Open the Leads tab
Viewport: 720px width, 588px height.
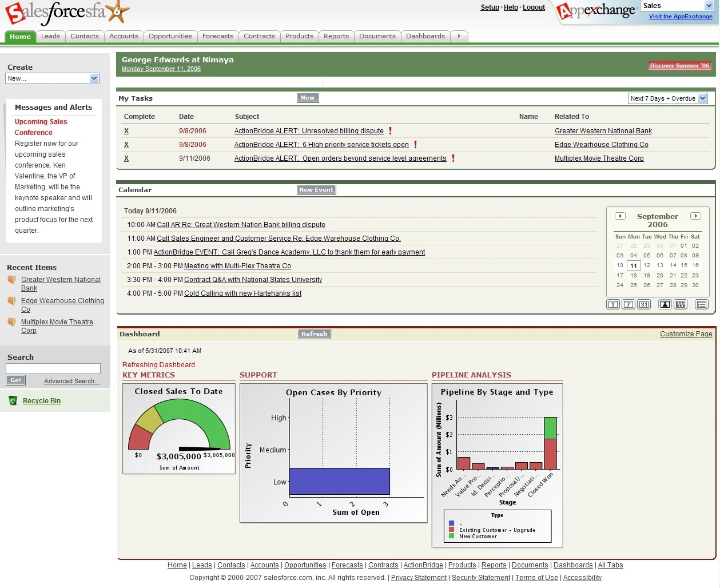click(x=50, y=36)
